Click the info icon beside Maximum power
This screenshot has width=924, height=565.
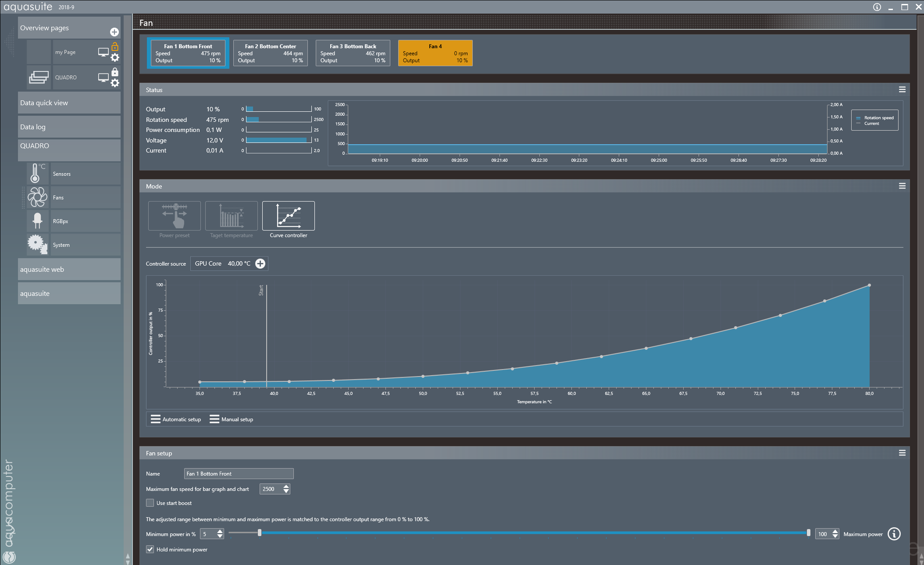pos(894,534)
